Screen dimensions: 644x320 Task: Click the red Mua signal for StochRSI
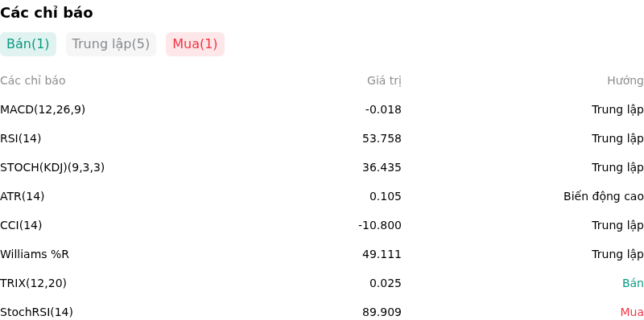click(x=632, y=312)
